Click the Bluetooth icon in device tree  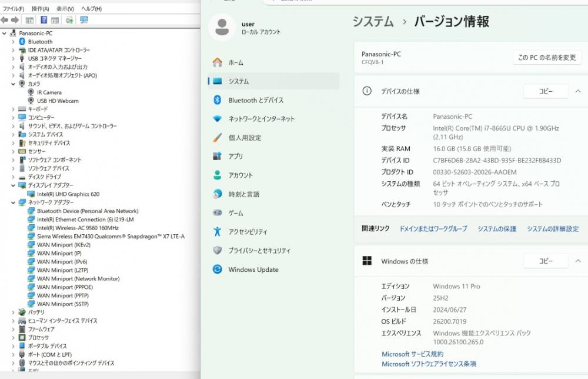(22, 42)
